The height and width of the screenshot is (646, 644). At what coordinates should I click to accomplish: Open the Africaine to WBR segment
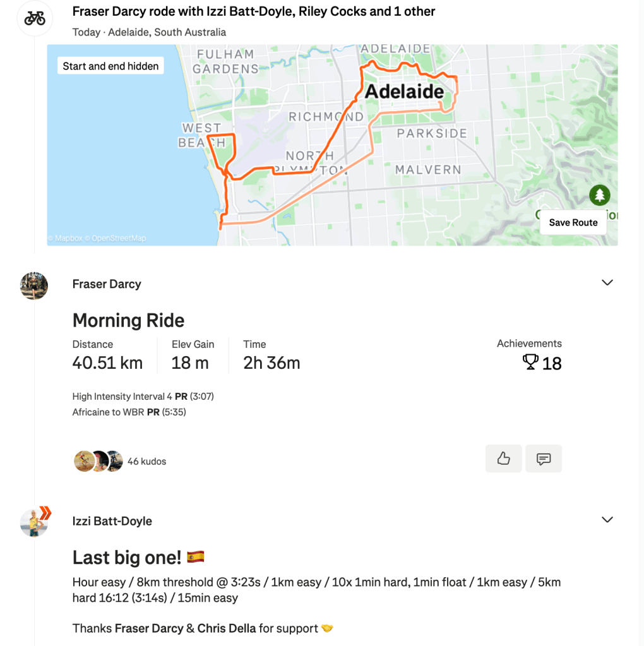[x=109, y=412]
